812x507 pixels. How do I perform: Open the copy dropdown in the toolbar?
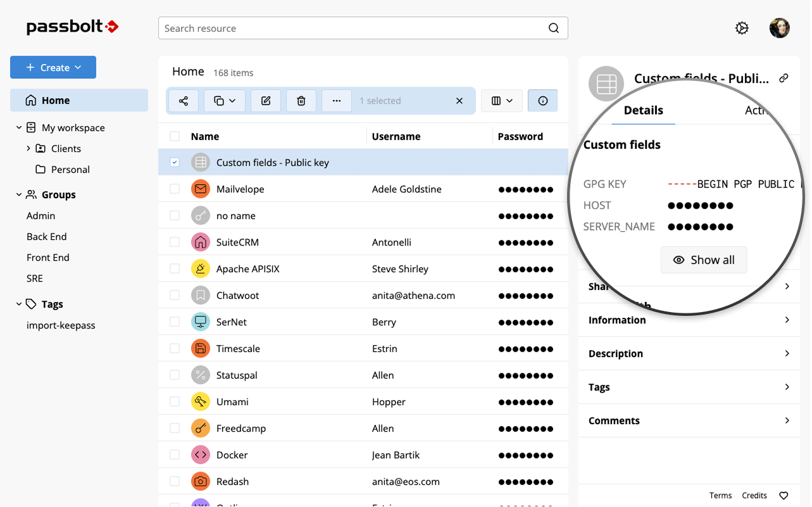click(x=225, y=101)
